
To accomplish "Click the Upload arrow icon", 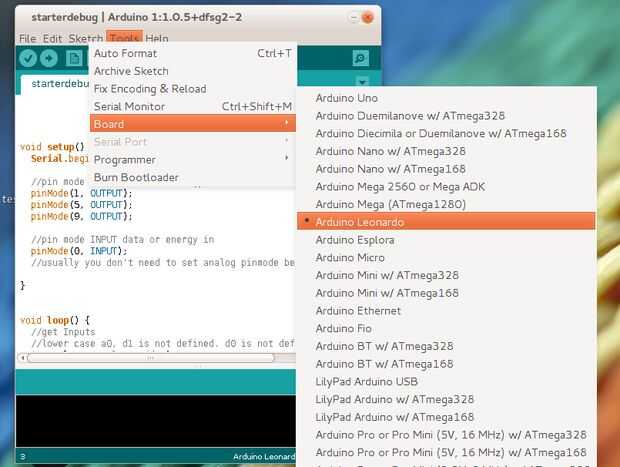I will 49,59.
